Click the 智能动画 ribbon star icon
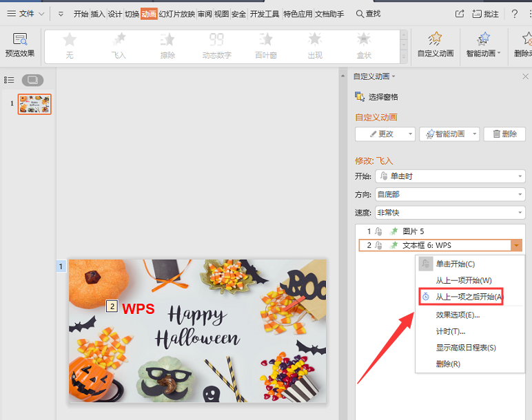 (483, 40)
